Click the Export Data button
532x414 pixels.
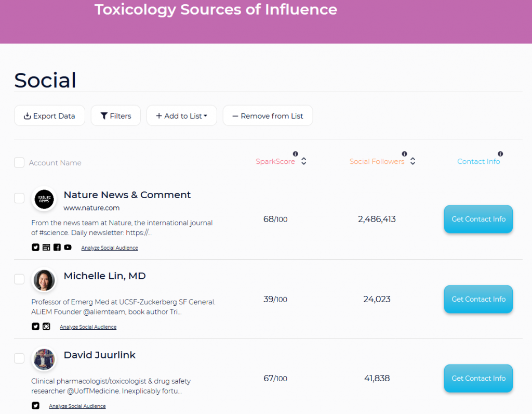pyautogui.click(x=49, y=116)
